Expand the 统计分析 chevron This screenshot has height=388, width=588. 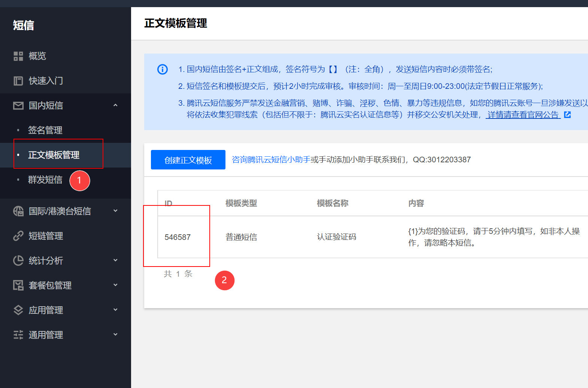click(x=115, y=260)
